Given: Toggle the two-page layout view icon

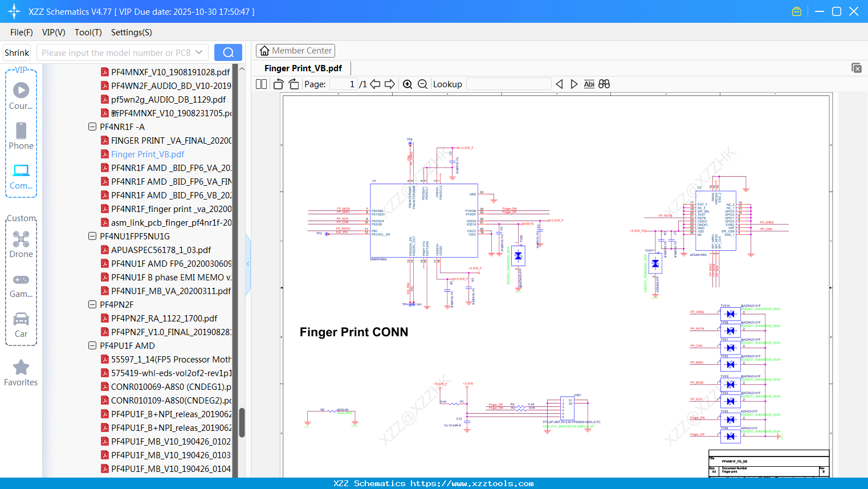Looking at the screenshot, I should (x=261, y=84).
